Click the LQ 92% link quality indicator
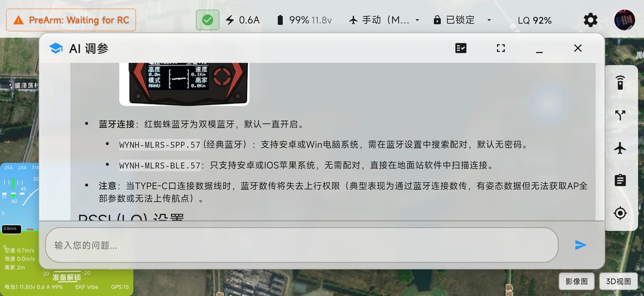 pyautogui.click(x=535, y=20)
